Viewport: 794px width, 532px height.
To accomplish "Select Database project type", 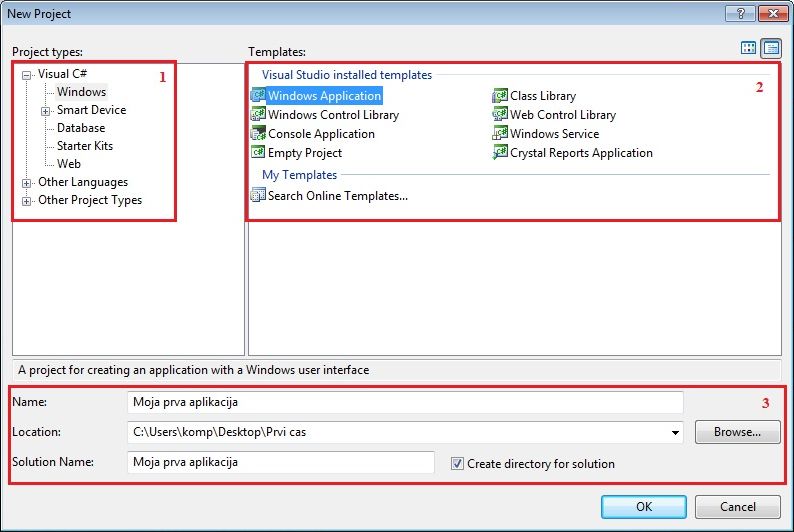I will pyautogui.click(x=81, y=128).
